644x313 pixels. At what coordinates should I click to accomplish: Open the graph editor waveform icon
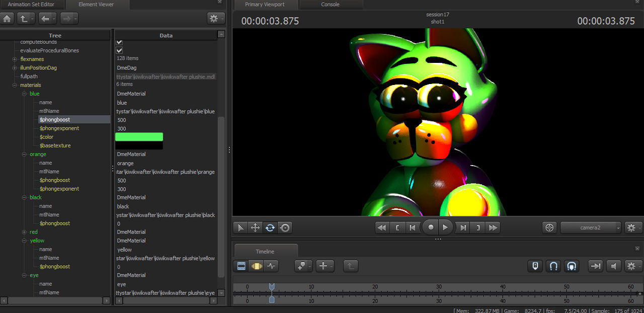pos(272,266)
